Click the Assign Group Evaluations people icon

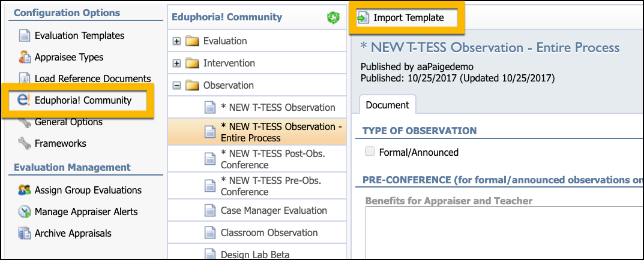(25, 191)
